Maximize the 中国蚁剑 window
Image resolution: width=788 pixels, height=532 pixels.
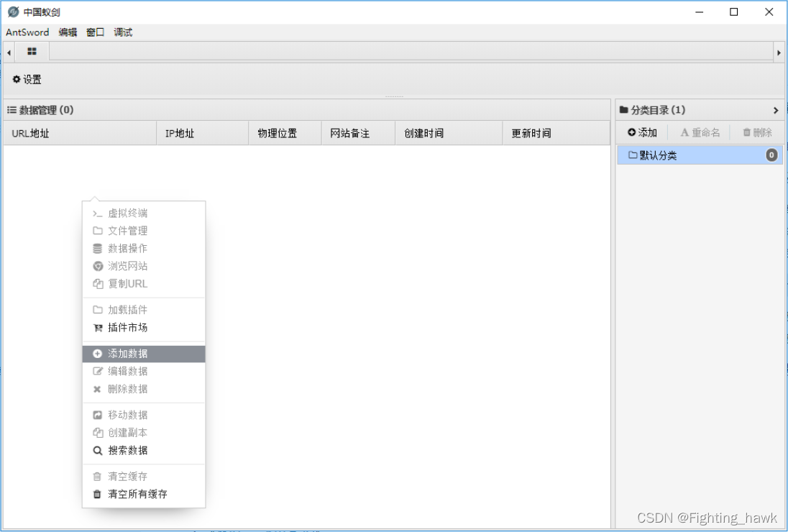pyautogui.click(x=734, y=12)
